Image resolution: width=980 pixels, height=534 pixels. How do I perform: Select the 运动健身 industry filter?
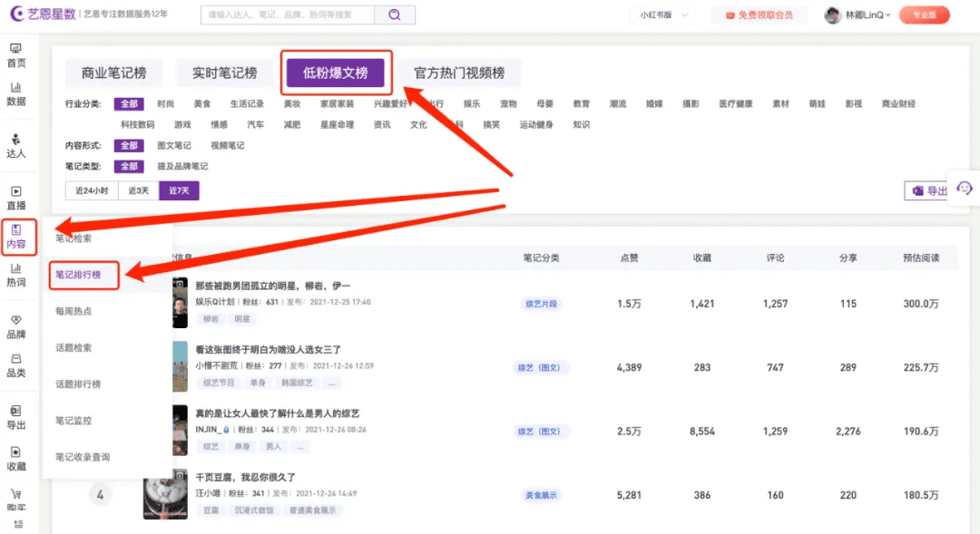(536, 124)
